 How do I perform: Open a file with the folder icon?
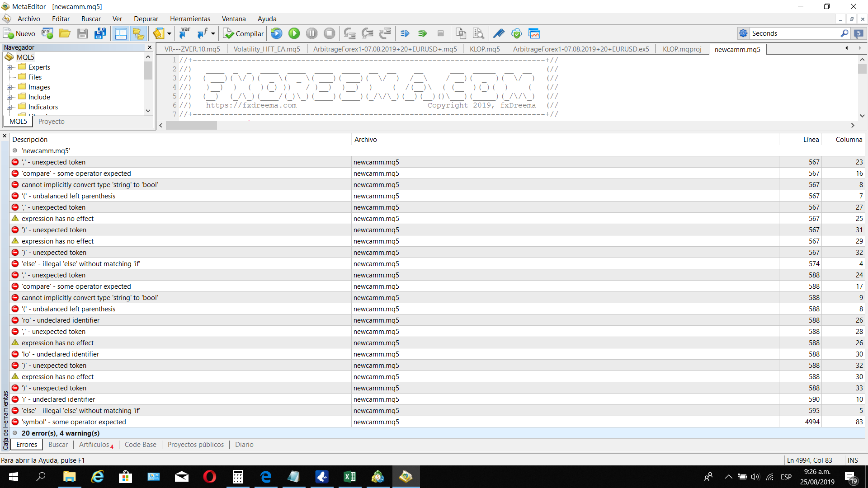65,33
